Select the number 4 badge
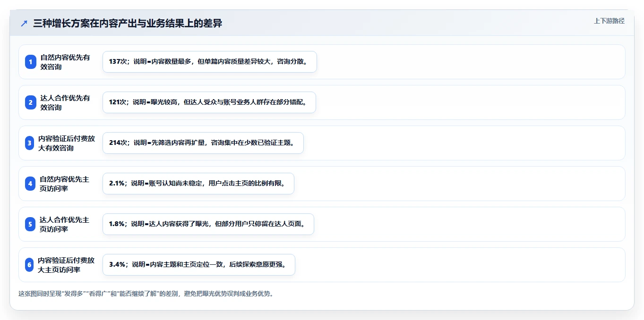 point(30,184)
